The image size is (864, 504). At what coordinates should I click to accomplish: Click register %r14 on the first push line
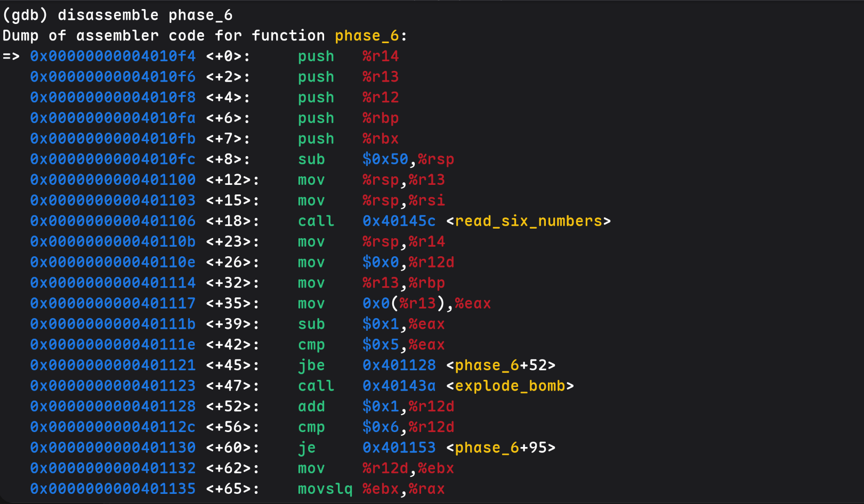click(x=381, y=56)
